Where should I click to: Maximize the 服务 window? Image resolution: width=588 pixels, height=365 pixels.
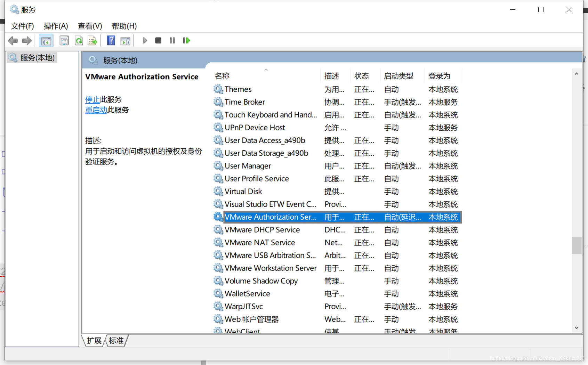coord(541,10)
